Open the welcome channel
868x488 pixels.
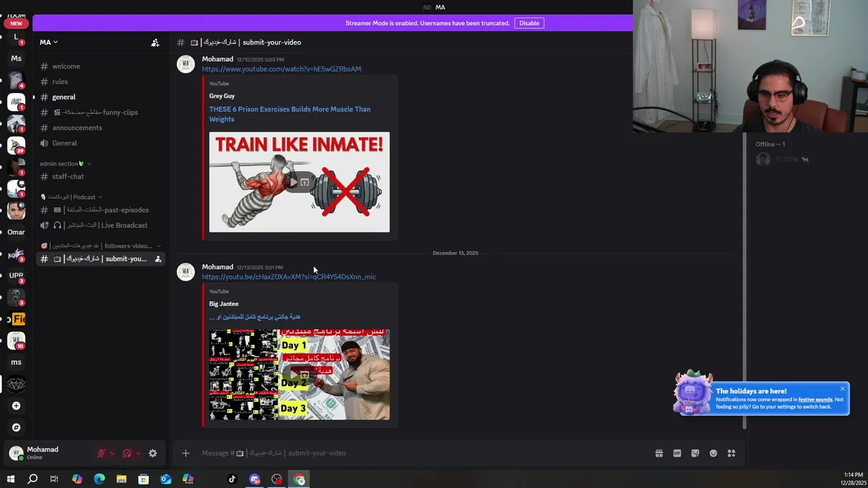100,66
